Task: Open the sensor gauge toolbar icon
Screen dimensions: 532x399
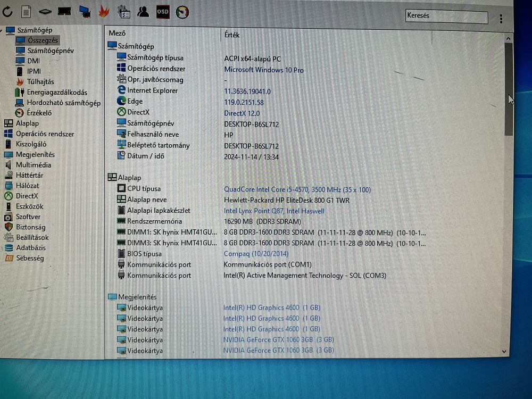Action: [x=182, y=12]
